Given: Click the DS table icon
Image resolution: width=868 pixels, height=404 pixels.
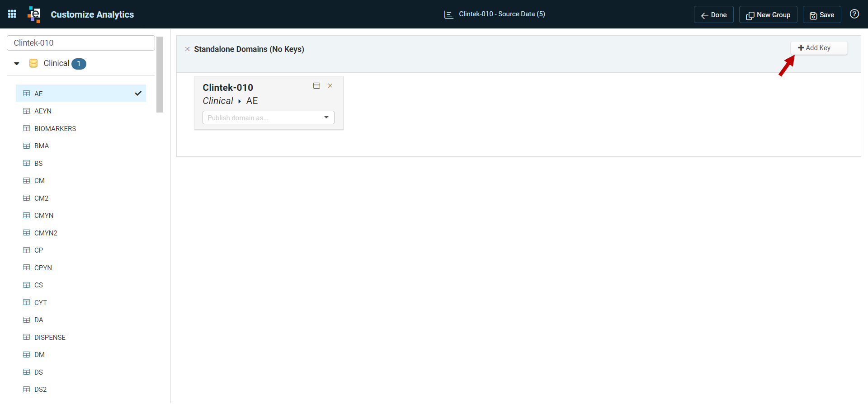Looking at the screenshot, I should [x=27, y=372].
